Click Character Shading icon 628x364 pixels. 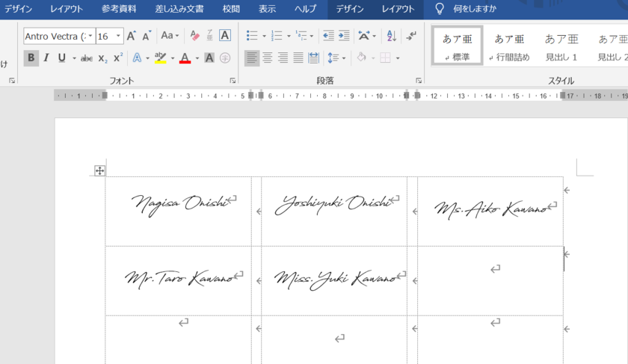point(209,58)
